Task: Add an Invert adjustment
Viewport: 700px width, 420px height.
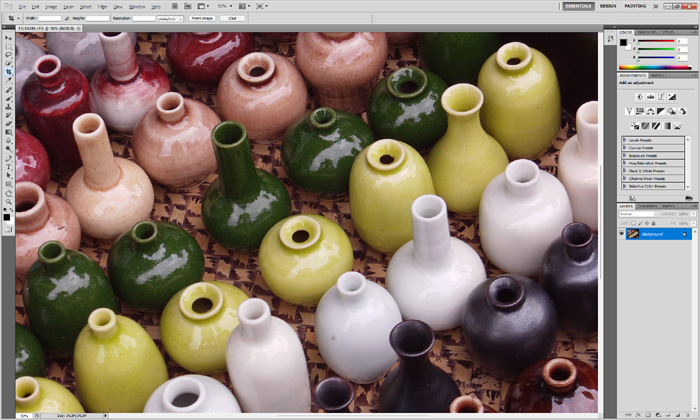Action: 634,126
